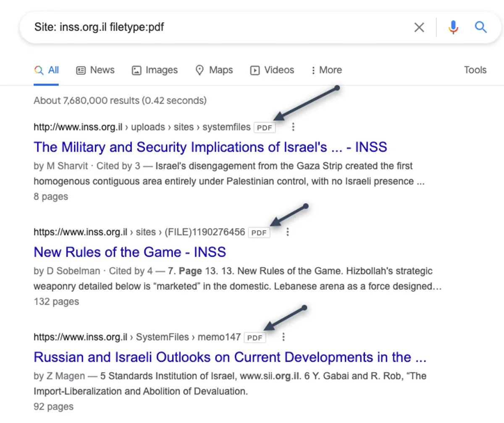Open the New Rules of the Game link
Image resolution: width=504 pixels, height=423 pixels.
click(x=130, y=252)
